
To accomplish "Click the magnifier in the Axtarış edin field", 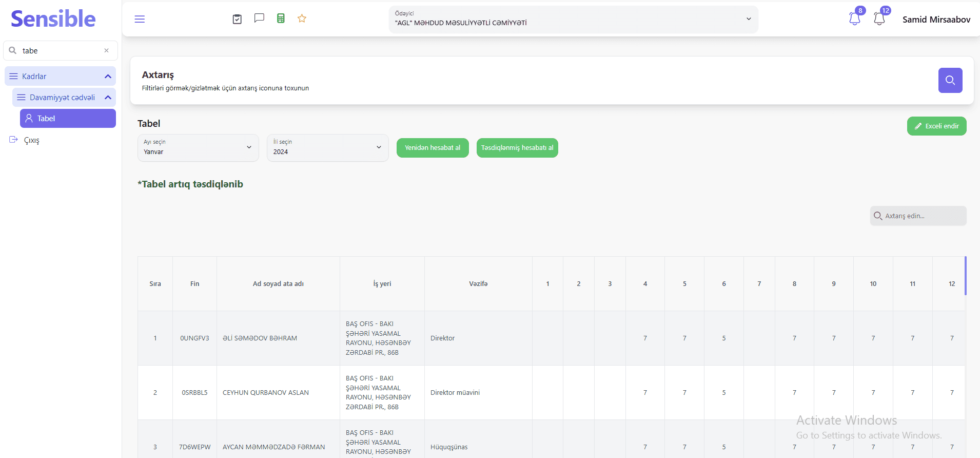I will click(x=878, y=216).
